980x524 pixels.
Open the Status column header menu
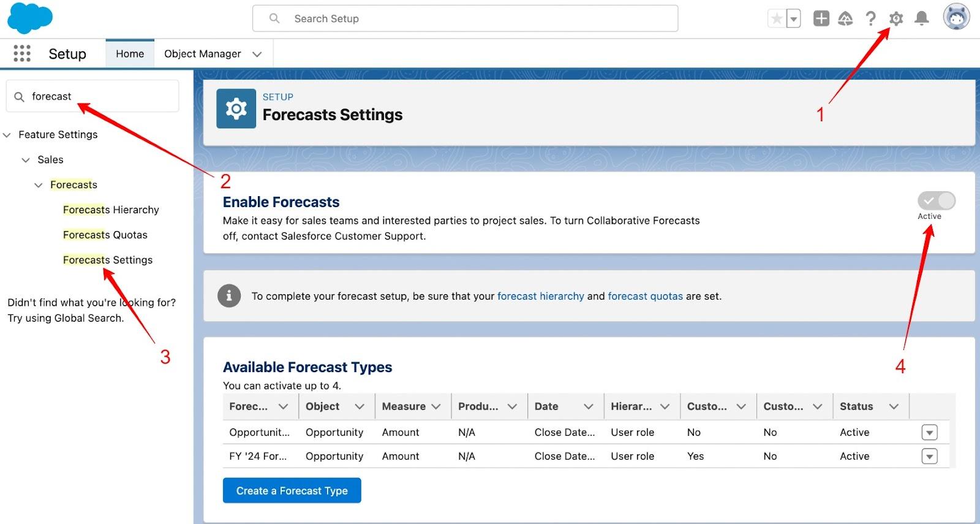(x=894, y=406)
